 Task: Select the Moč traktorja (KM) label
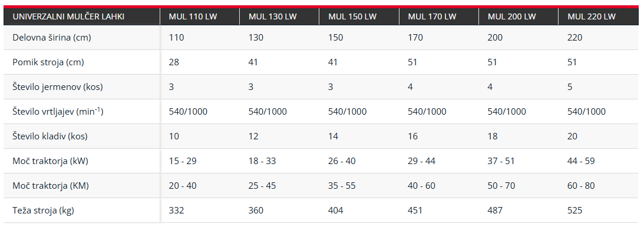[x=51, y=186]
